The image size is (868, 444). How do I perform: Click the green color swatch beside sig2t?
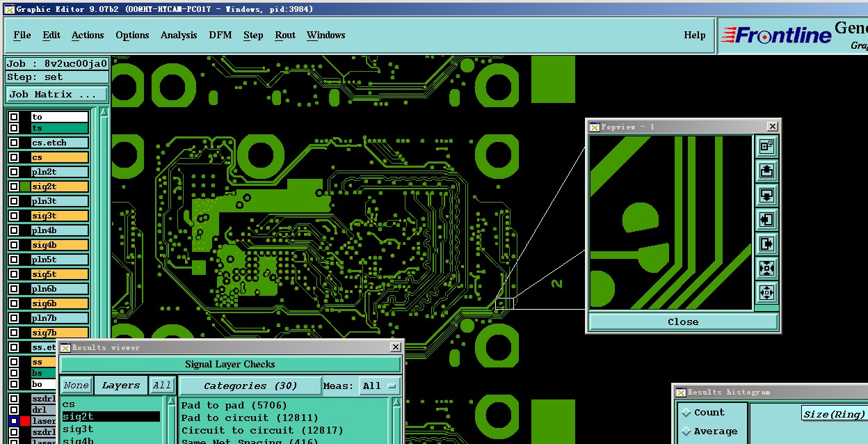point(25,187)
